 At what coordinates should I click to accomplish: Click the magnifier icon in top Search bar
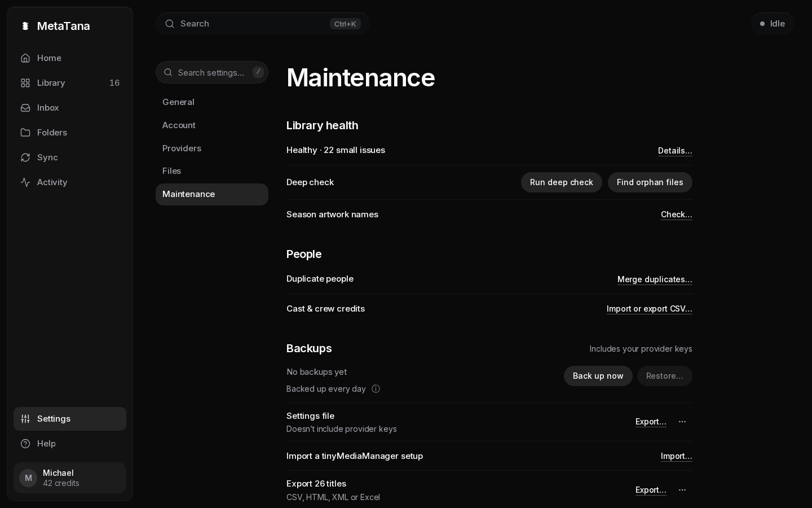[x=170, y=24]
